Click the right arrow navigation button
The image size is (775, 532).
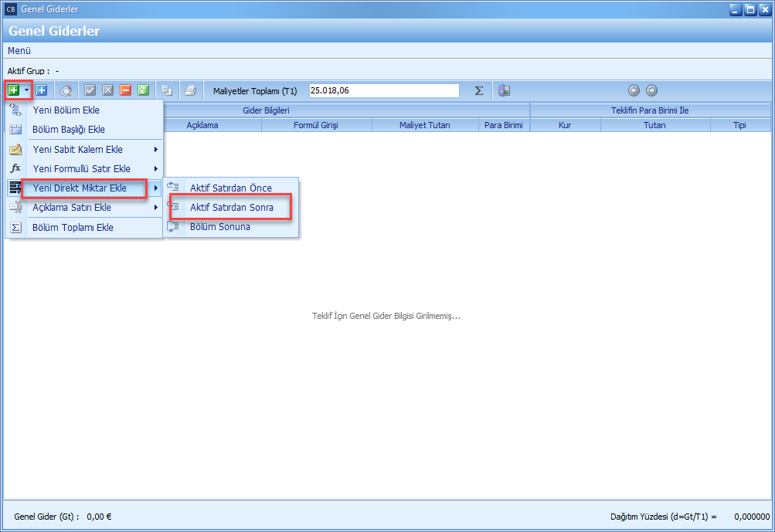[651, 90]
